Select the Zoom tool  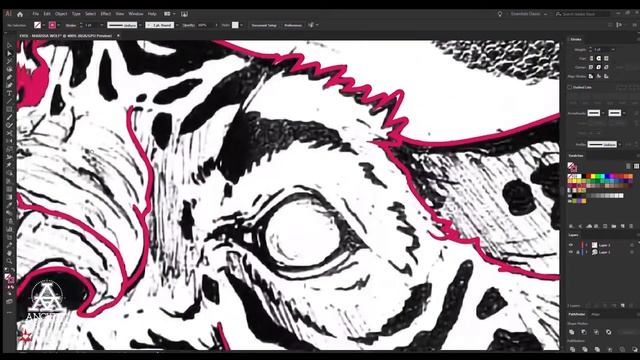coord(9,261)
